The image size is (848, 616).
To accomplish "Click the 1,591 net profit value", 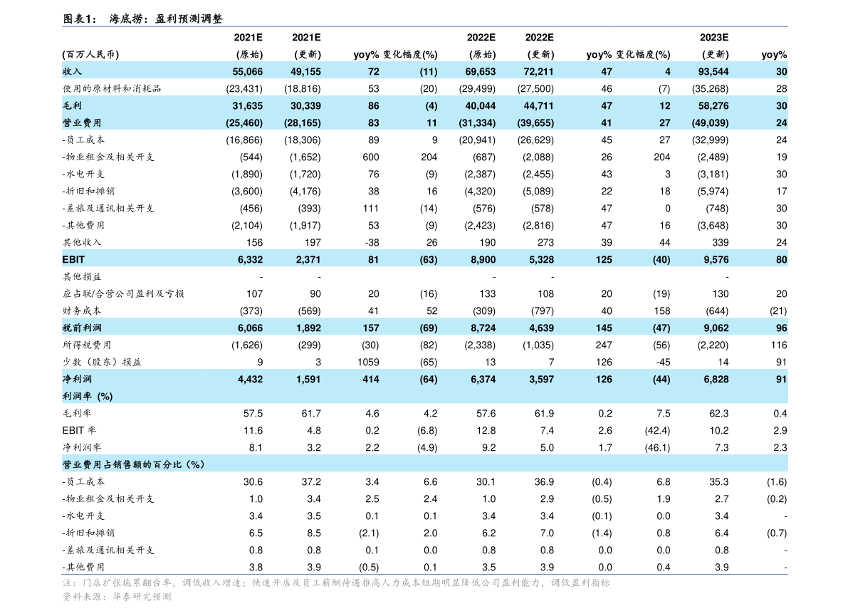I will pos(308,379).
